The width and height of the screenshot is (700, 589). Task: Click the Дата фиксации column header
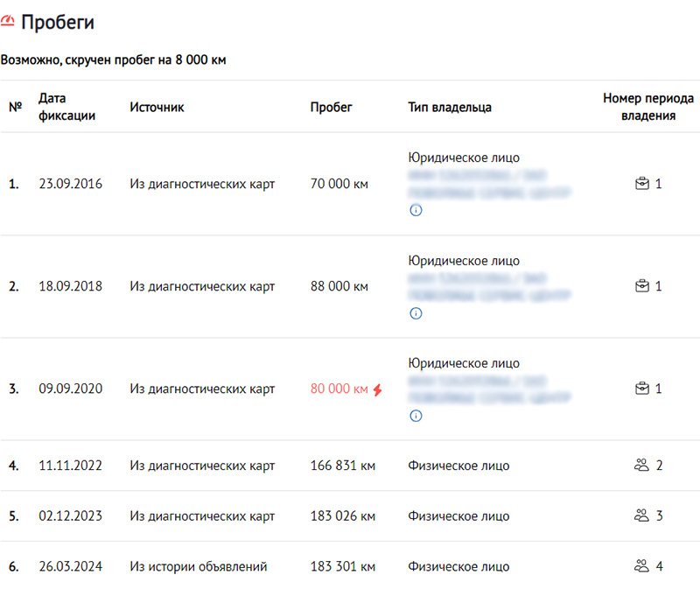pos(66,107)
